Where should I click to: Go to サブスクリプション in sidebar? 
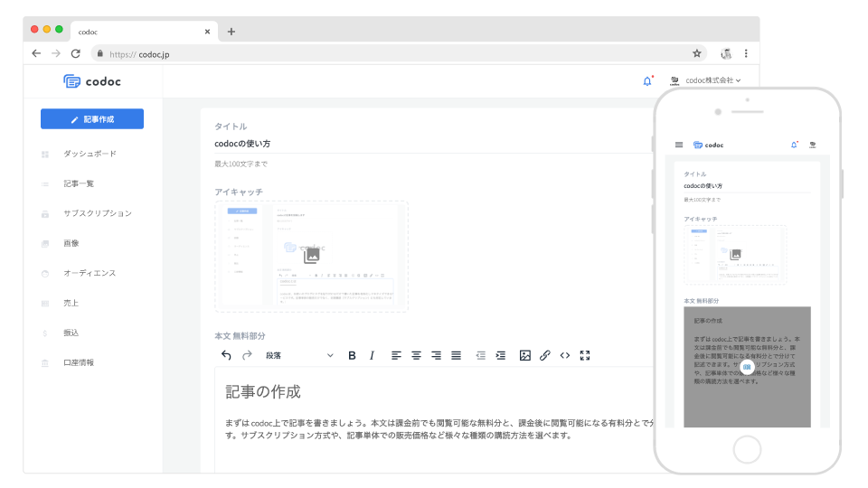coord(98,213)
